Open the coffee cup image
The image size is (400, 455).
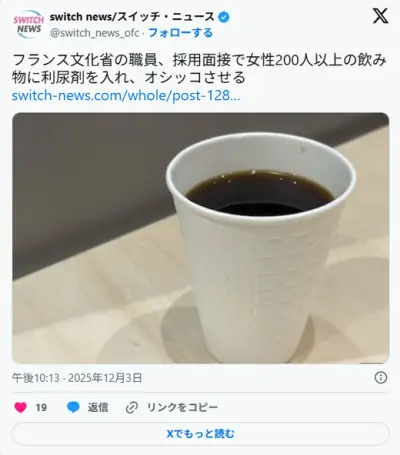coord(201,238)
